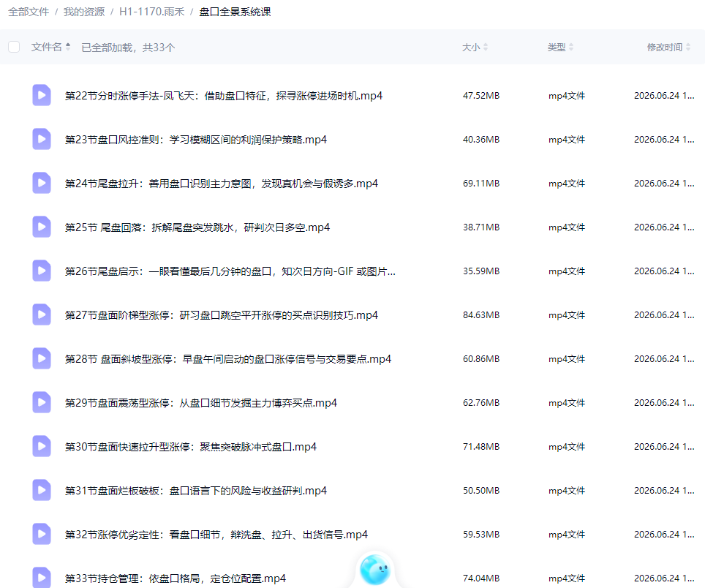This screenshot has height=588, width=705.
Task: Click video icon of 第32节涨停优劣定性 file
Action: tap(42, 535)
